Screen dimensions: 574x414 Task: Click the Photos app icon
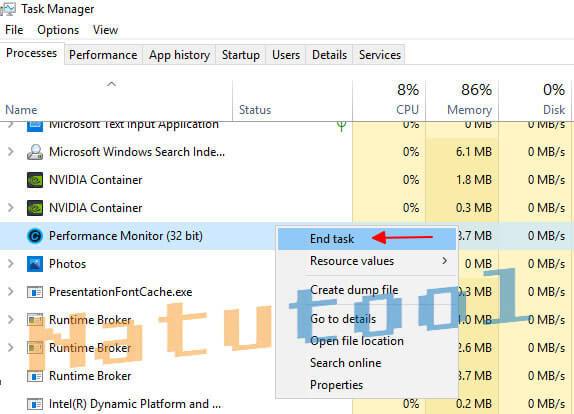coord(35,264)
